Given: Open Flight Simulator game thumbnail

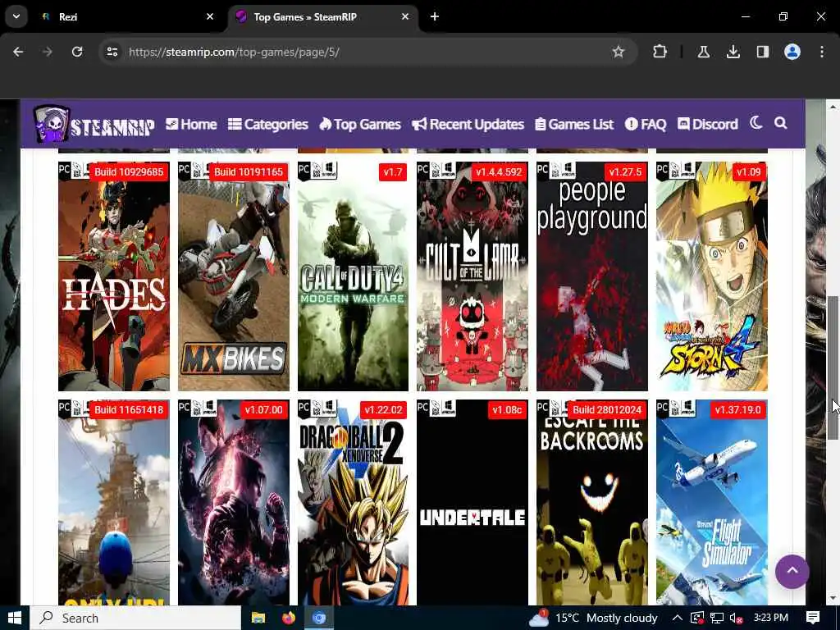Looking at the screenshot, I should [711, 503].
